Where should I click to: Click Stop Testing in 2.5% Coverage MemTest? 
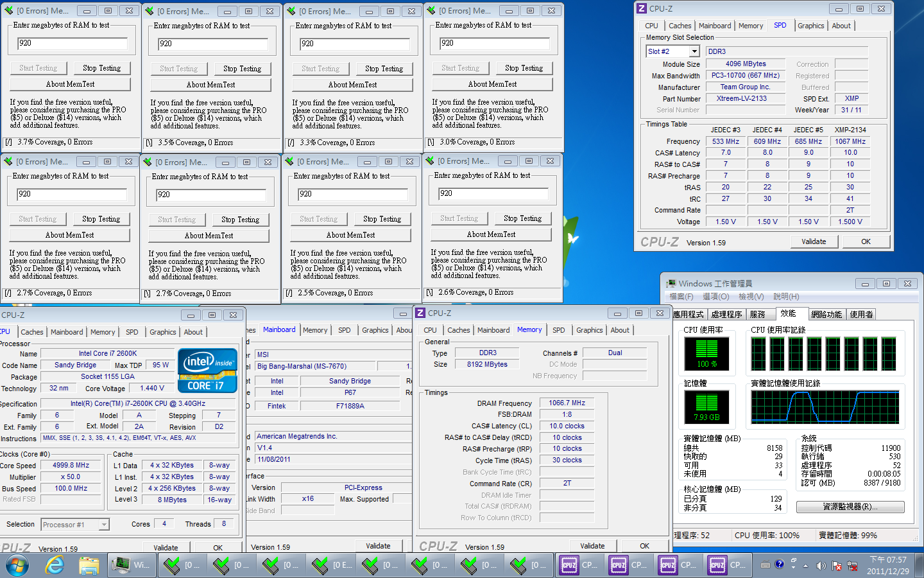coord(382,219)
